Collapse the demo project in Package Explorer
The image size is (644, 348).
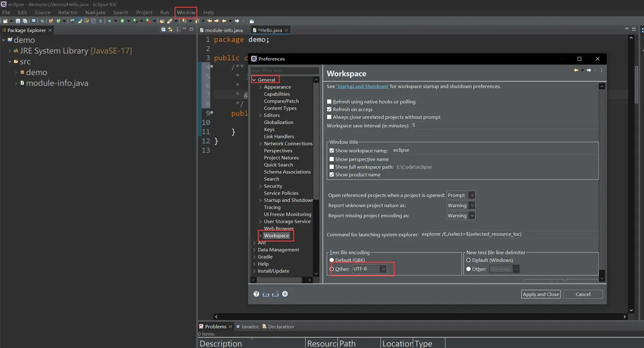pos(4,40)
